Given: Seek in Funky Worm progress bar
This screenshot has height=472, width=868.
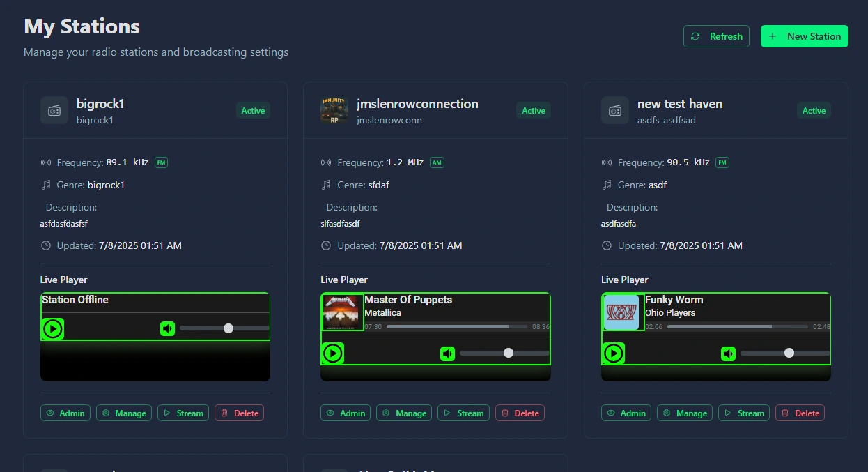Looking at the screenshot, I should click(x=738, y=326).
